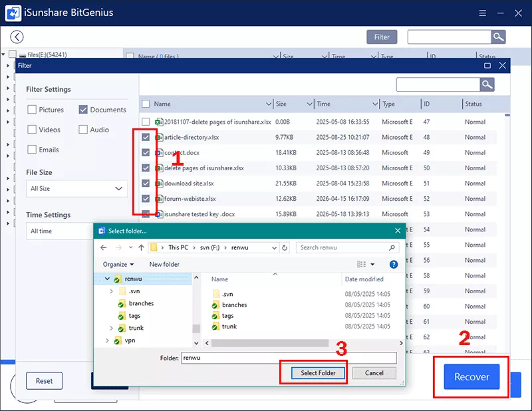Open the recent locations dropdown arrow
The image size is (532, 411).
pos(130,247)
